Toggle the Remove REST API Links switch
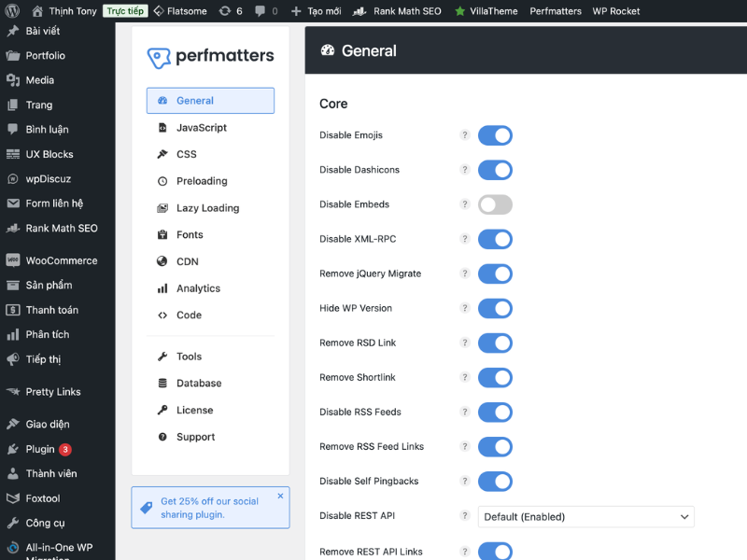Image resolution: width=747 pixels, height=560 pixels. pos(495,551)
